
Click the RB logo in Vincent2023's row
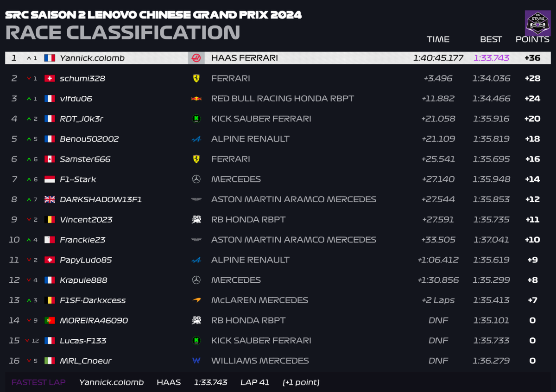click(x=196, y=219)
